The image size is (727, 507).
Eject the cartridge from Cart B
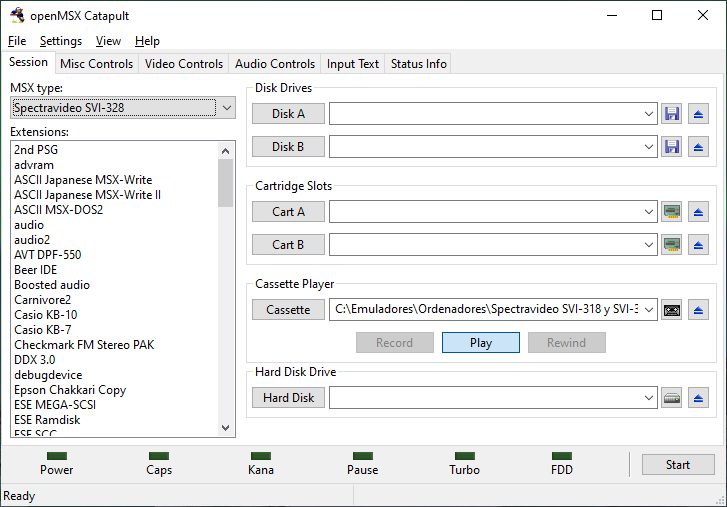(x=698, y=244)
